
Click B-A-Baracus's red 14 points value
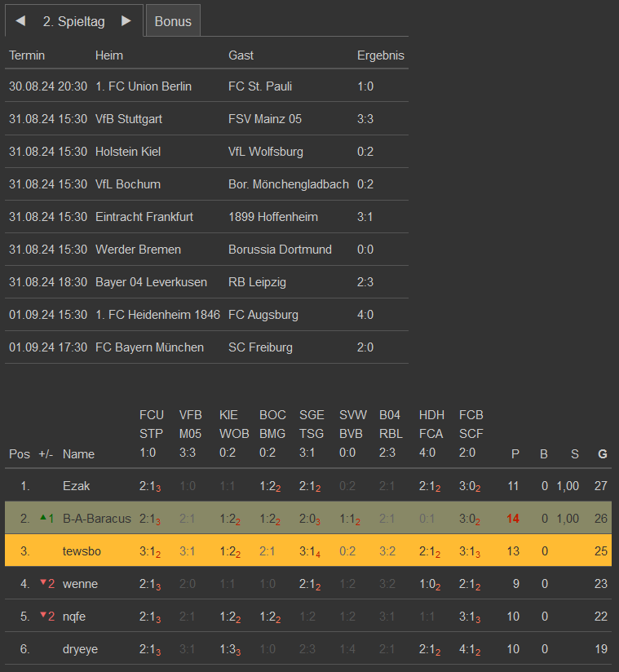[x=513, y=519]
